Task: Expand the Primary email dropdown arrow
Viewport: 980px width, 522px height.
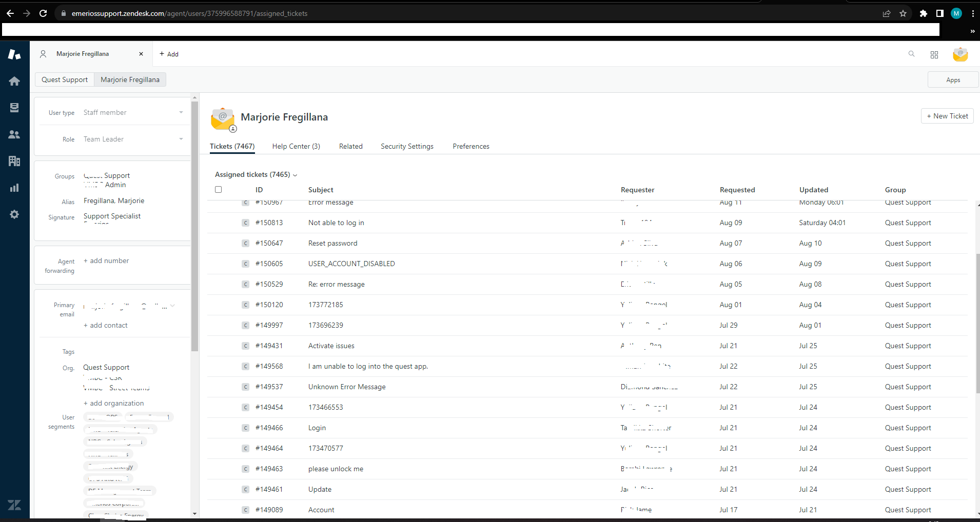Action: click(x=172, y=306)
